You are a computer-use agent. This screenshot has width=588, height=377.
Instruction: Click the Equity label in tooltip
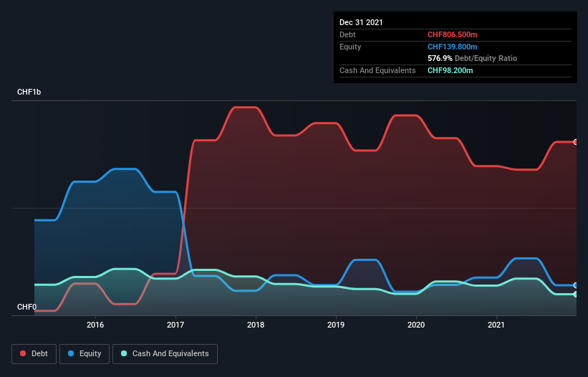click(x=350, y=47)
